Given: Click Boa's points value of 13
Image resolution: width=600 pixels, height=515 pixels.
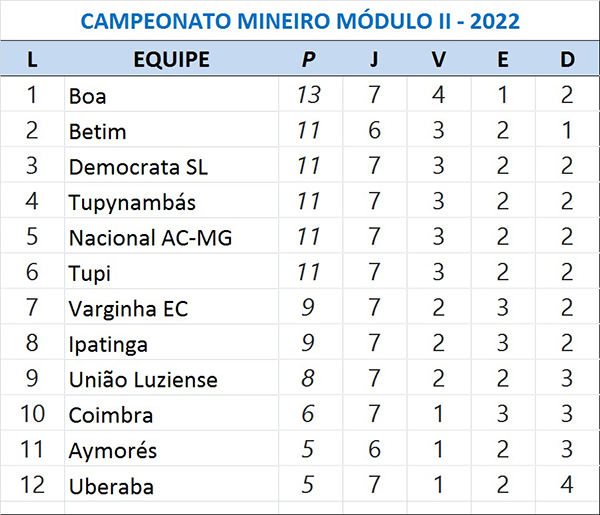Looking at the screenshot, I should [309, 96].
